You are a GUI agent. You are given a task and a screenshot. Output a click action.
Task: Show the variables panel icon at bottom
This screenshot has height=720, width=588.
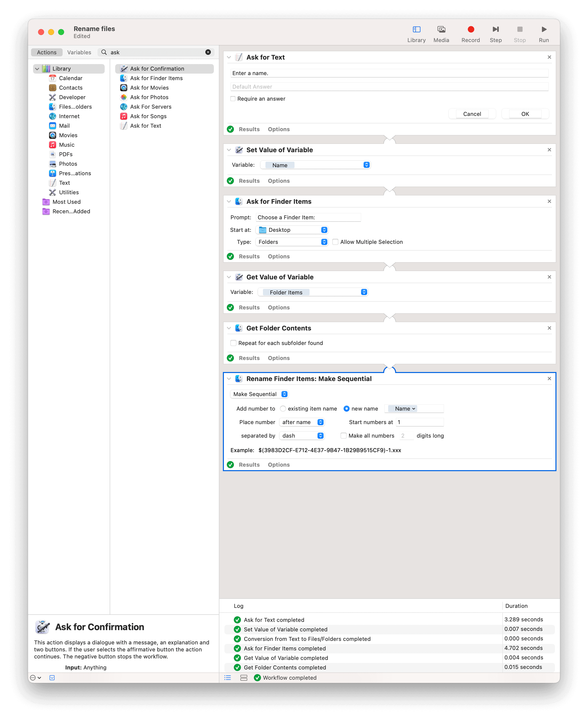coord(243,678)
